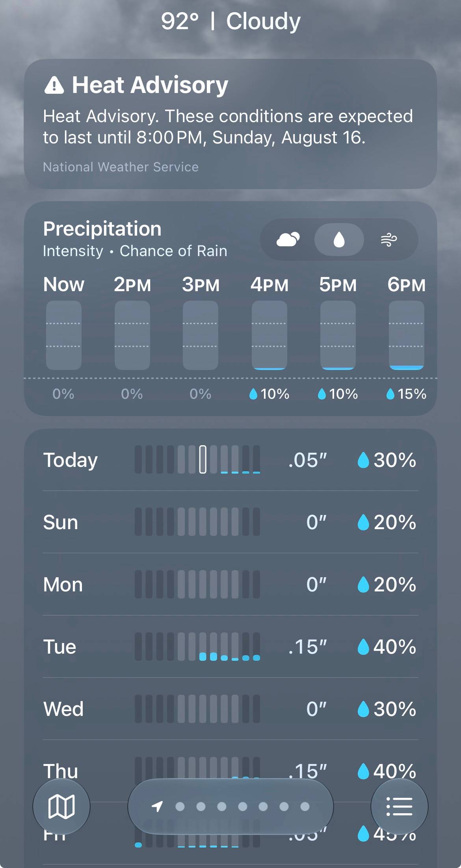
Task: Expand the Today forecast row
Action: [230, 460]
